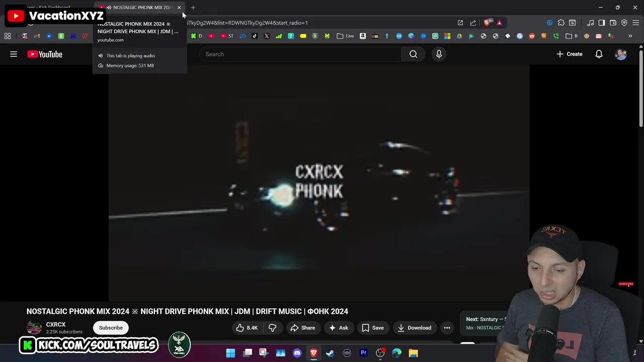Go to the YouTube home logo

pyautogui.click(x=45, y=54)
